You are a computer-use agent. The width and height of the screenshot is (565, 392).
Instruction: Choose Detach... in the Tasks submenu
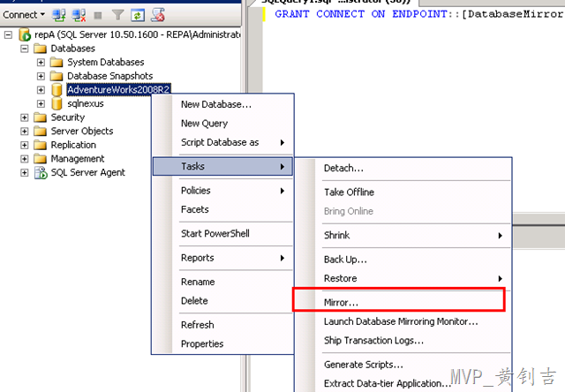tap(403, 169)
